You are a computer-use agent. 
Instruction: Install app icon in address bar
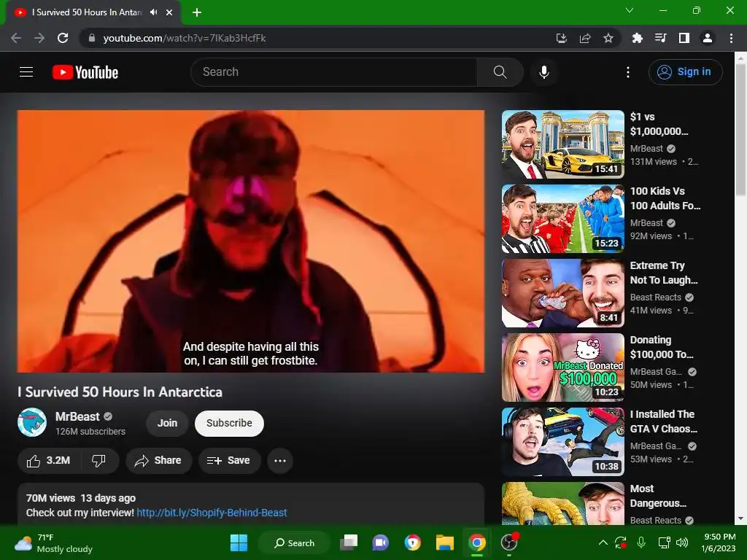[562, 38]
